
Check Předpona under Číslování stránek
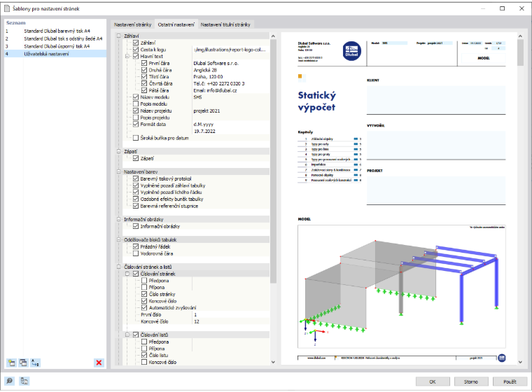pos(144,280)
